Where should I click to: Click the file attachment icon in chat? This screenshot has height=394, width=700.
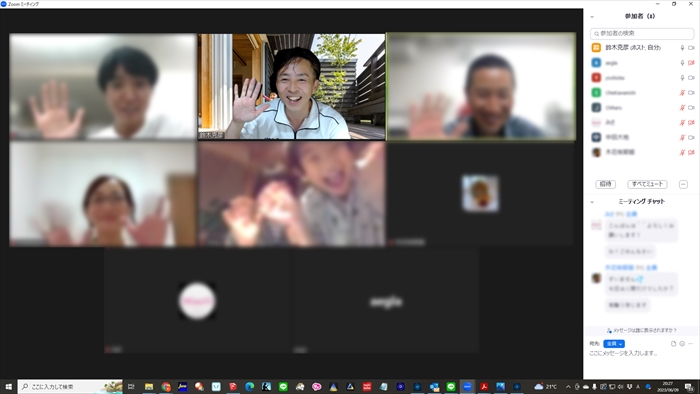tap(673, 344)
